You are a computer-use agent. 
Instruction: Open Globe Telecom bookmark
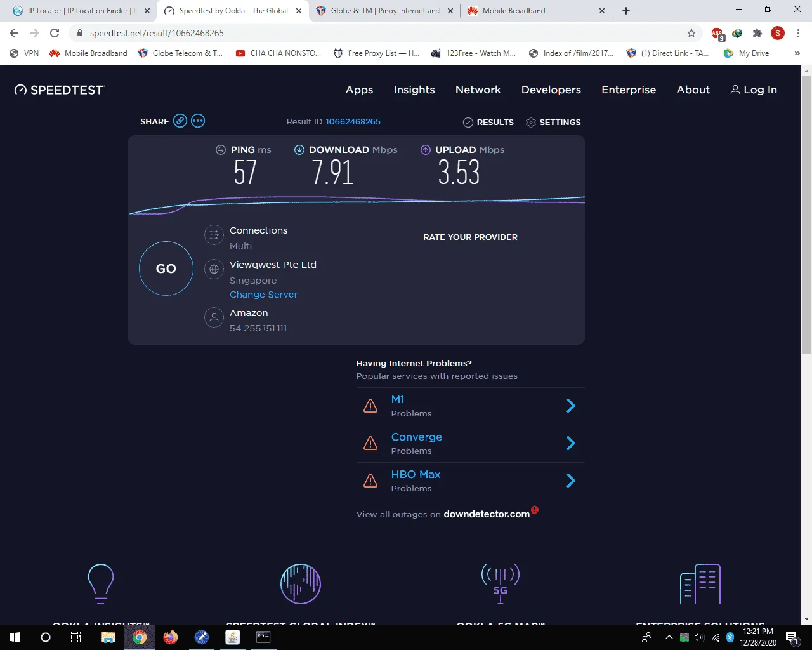point(180,53)
